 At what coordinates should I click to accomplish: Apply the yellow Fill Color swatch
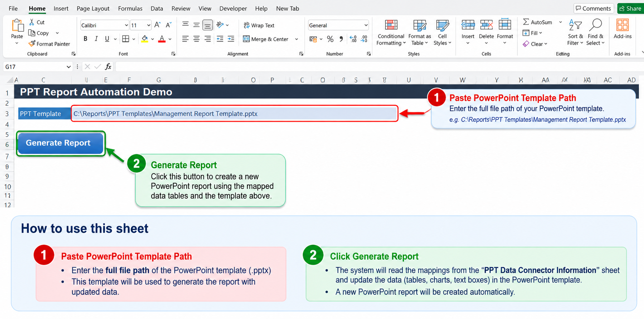pyautogui.click(x=144, y=39)
